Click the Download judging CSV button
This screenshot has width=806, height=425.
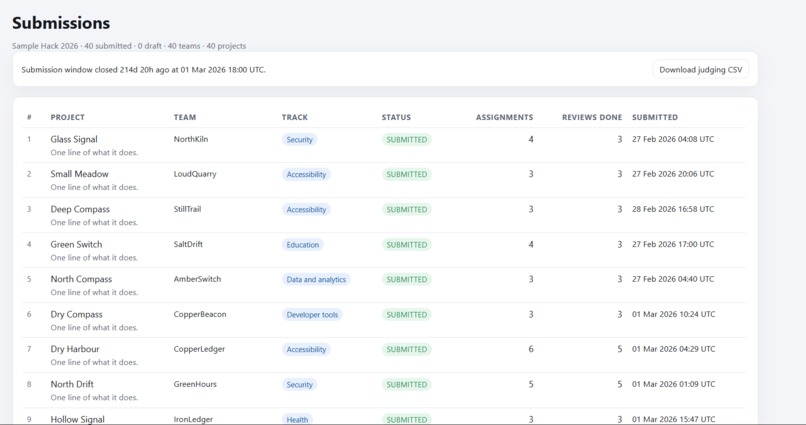click(701, 69)
